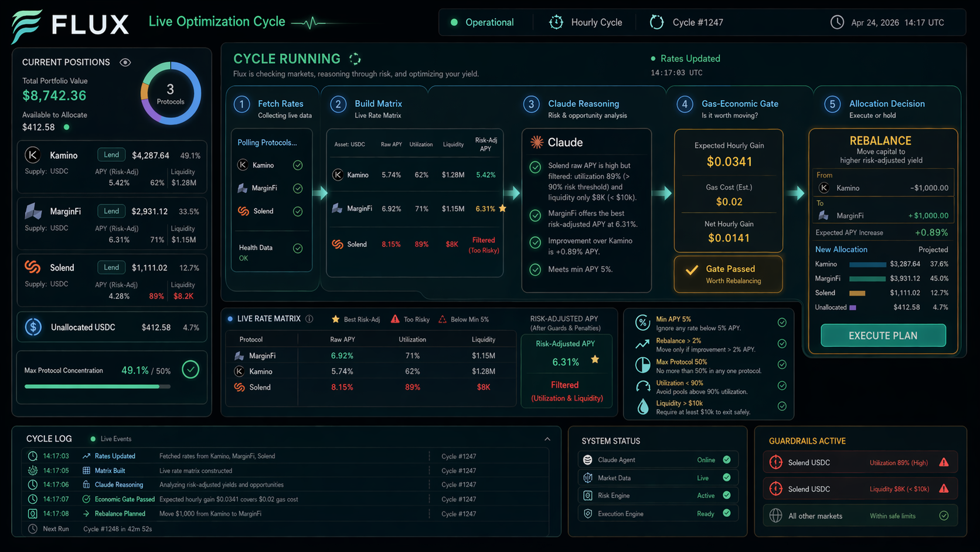980x552 pixels.
Task: Click Net Hourly Gain $0.0141
Action: 729,238
